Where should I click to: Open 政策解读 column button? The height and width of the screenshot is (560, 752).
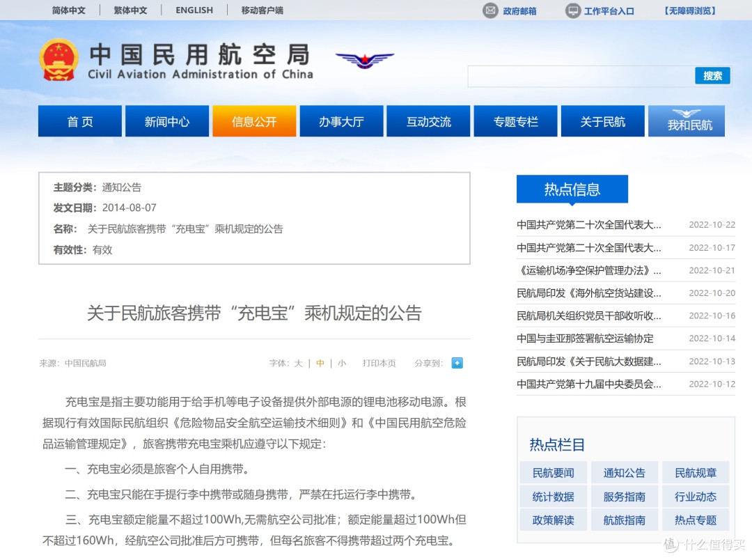[553, 520]
